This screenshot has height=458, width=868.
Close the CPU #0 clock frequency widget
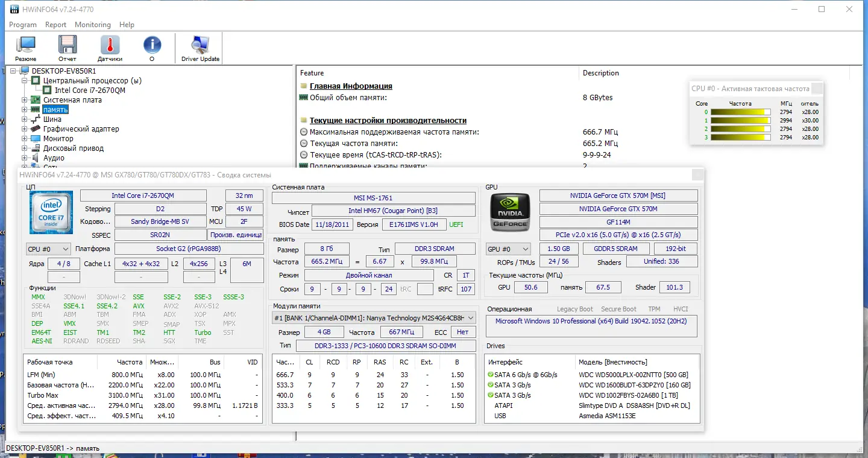[x=817, y=89]
